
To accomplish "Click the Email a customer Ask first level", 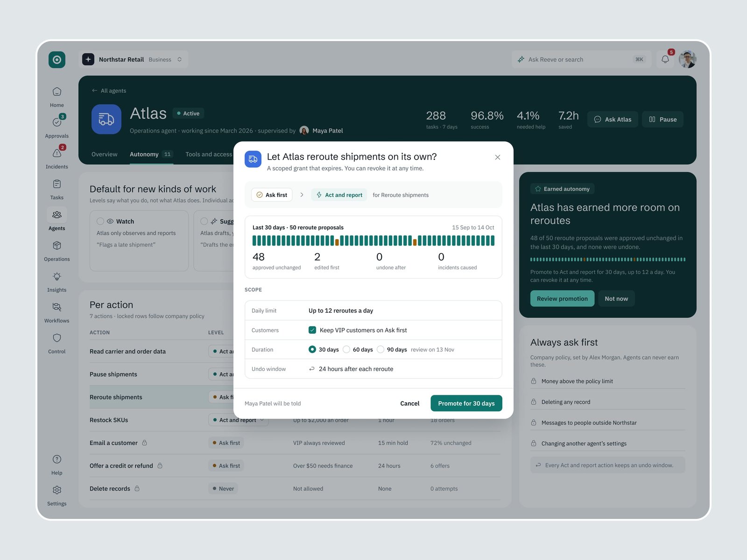I will (x=226, y=443).
